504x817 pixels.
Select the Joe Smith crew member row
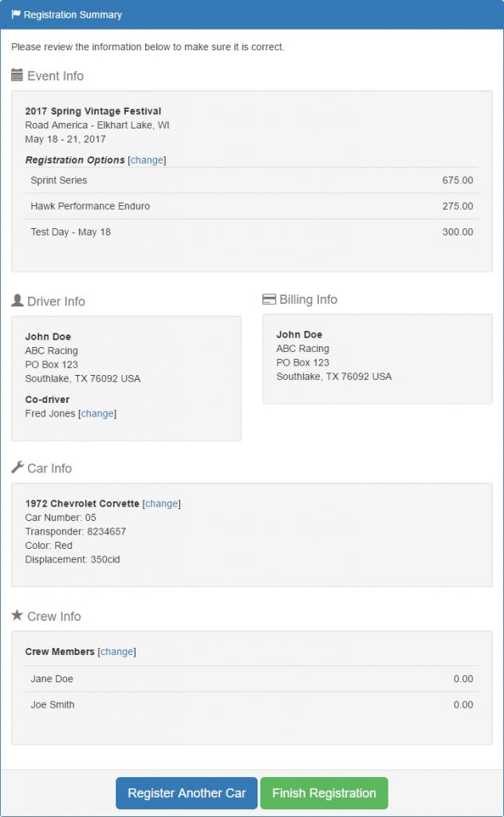(252, 705)
